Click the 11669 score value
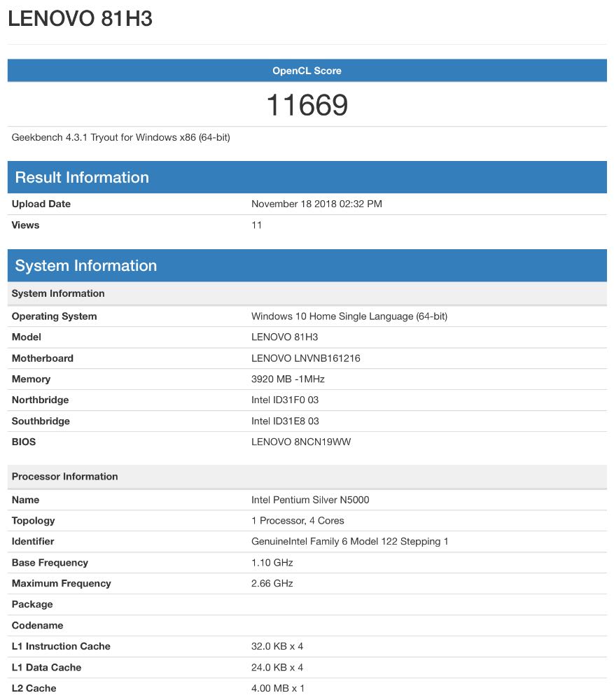This screenshot has width=614, height=700. click(307, 105)
